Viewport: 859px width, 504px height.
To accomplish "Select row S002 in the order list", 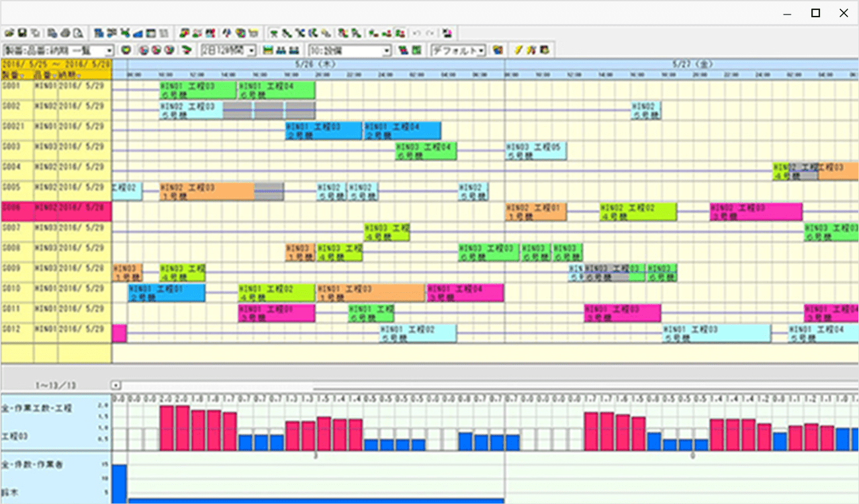I will 56,110.
